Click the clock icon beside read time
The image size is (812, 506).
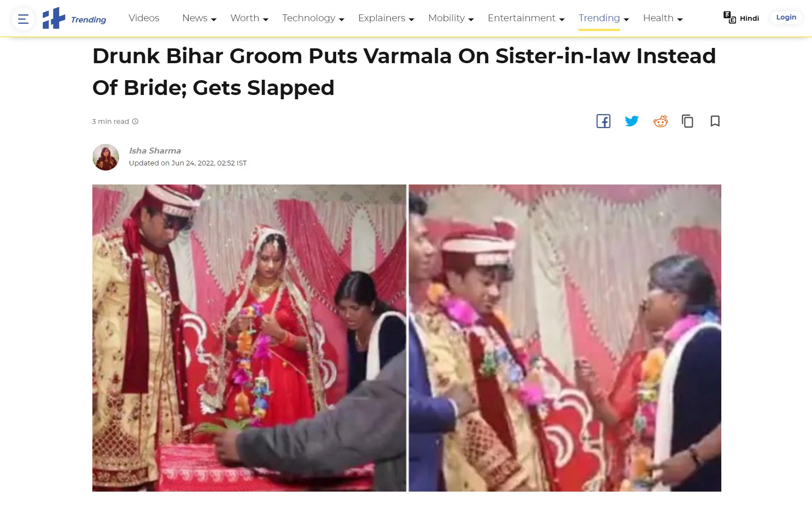(x=135, y=121)
